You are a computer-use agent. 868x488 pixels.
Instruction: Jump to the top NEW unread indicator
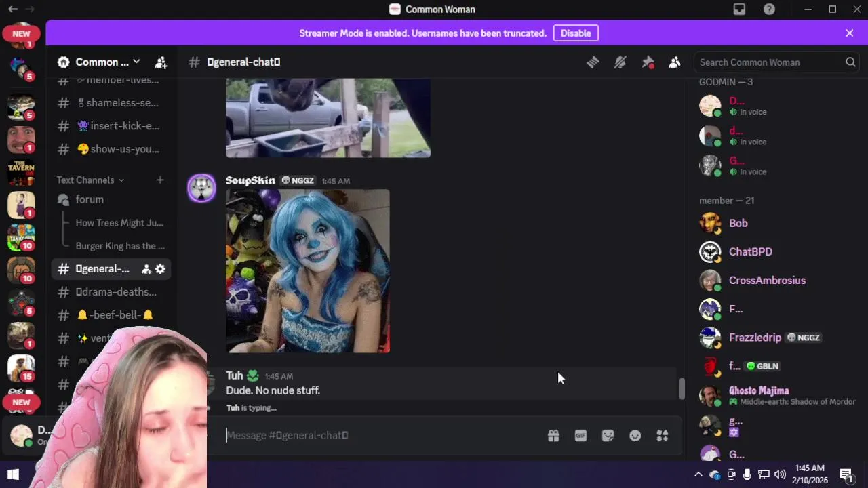[x=21, y=33]
